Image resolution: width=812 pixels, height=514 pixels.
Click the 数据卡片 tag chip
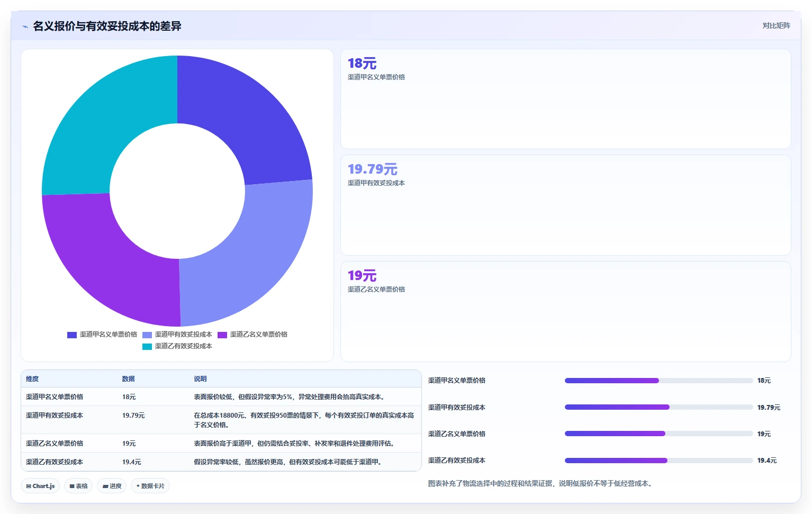coord(150,486)
